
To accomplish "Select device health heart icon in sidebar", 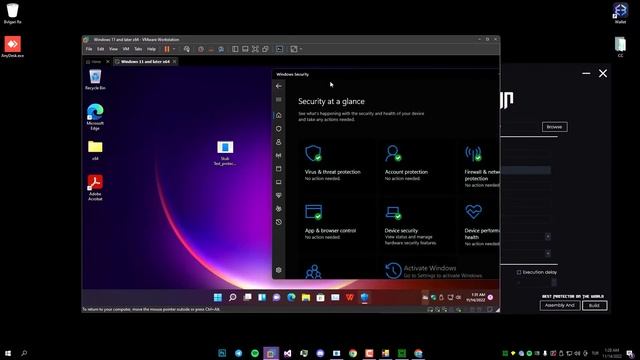I will pos(279,196).
